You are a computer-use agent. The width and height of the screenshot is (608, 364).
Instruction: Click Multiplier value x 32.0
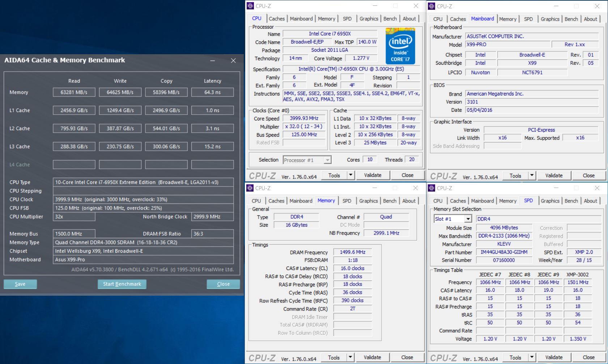pyautogui.click(x=304, y=127)
